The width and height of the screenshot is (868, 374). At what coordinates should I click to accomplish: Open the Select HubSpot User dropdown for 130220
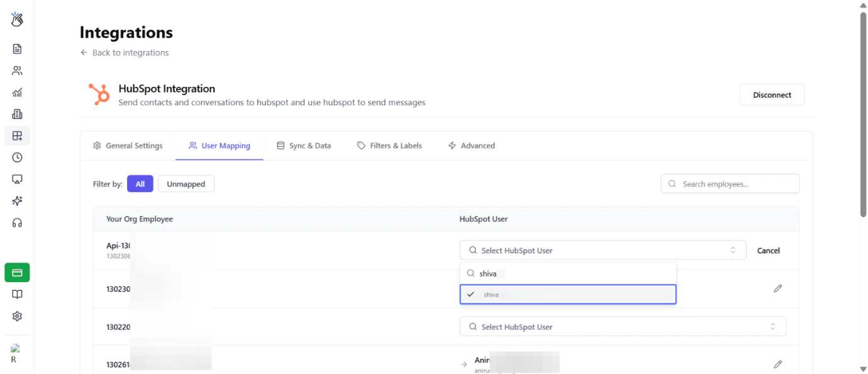[x=623, y=326]
